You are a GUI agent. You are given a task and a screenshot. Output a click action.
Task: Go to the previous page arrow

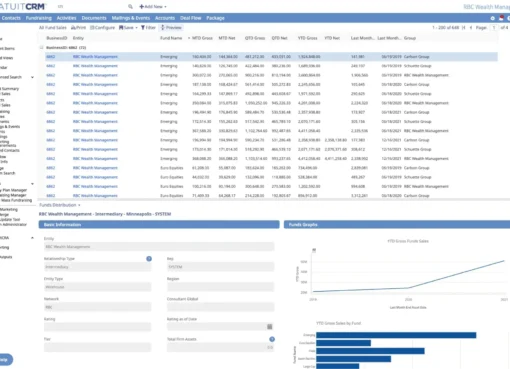click(x=471, y=28)
